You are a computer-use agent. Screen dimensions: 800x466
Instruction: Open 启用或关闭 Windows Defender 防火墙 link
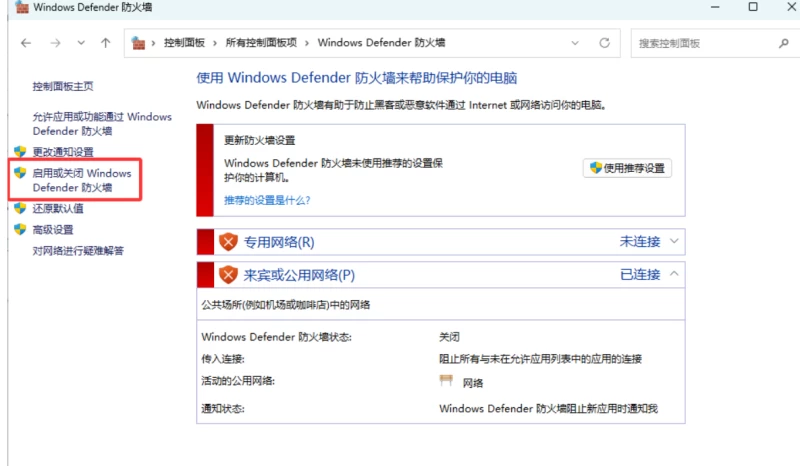pos(81,180)
